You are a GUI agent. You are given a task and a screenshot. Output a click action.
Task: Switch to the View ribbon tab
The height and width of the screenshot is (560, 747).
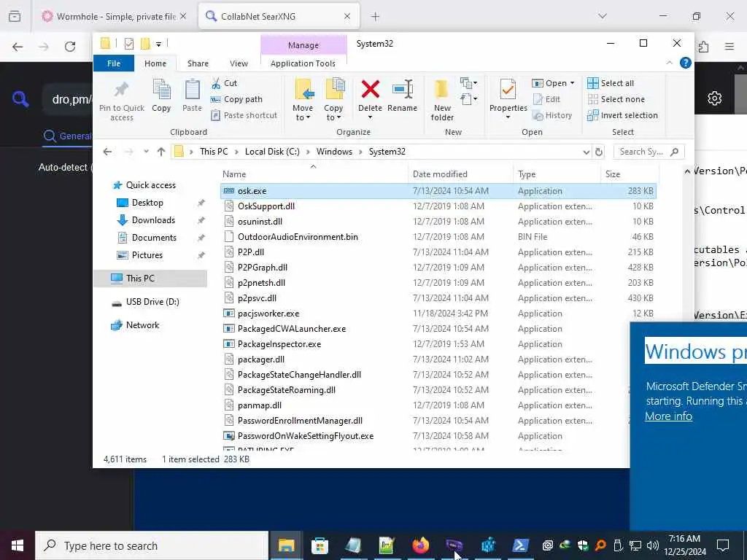(239, 63)
